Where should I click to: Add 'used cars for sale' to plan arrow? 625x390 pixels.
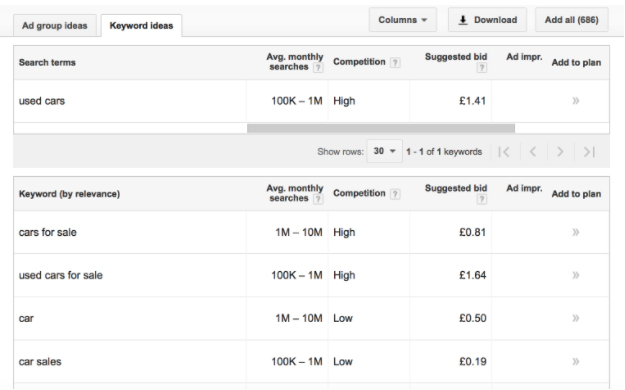point(576,275)
